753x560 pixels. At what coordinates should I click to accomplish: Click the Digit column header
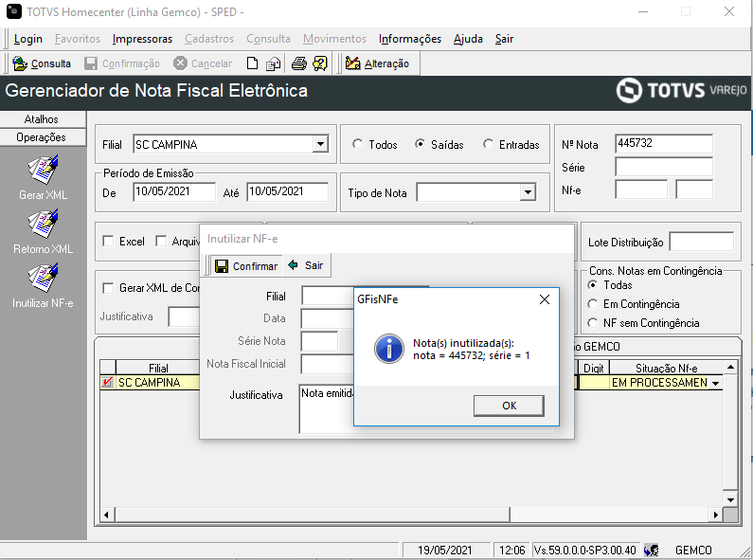(x=593, y=368)
